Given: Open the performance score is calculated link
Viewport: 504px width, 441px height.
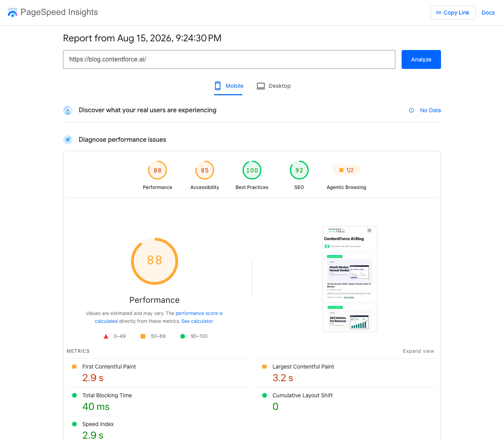Looking at the screenshot, I should pyautogui.click(x=159, y=317).
